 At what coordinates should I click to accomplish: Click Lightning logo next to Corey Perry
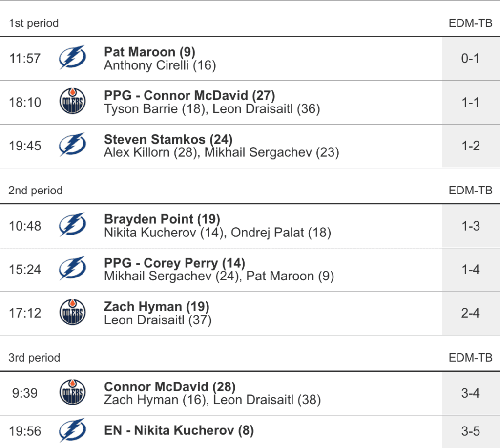[72, 269]
